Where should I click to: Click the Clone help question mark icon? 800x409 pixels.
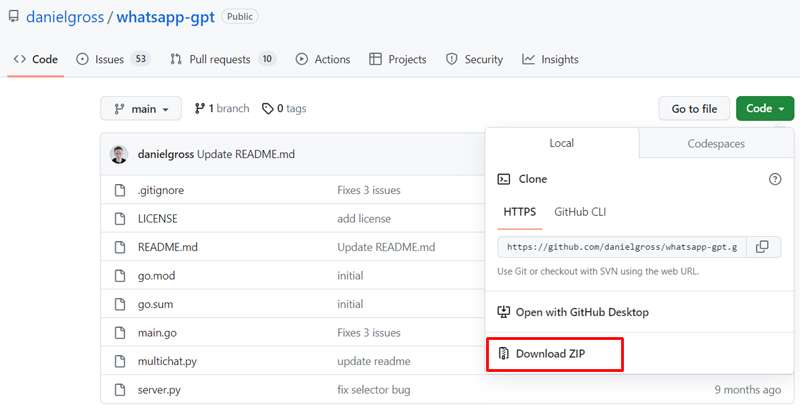(x=774, y=179)
